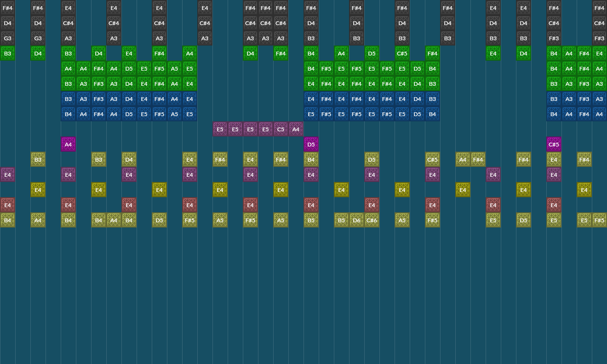This screenshot has width=607, height=364.
Task: Click the leftmost blue D5 note
Action: click(x=129, y=114)
